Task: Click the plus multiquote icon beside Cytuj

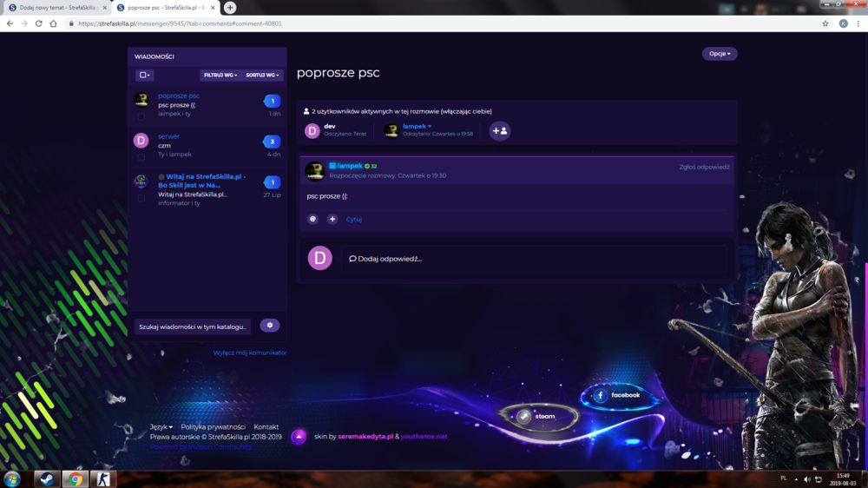Action: (x=332, y=219)
